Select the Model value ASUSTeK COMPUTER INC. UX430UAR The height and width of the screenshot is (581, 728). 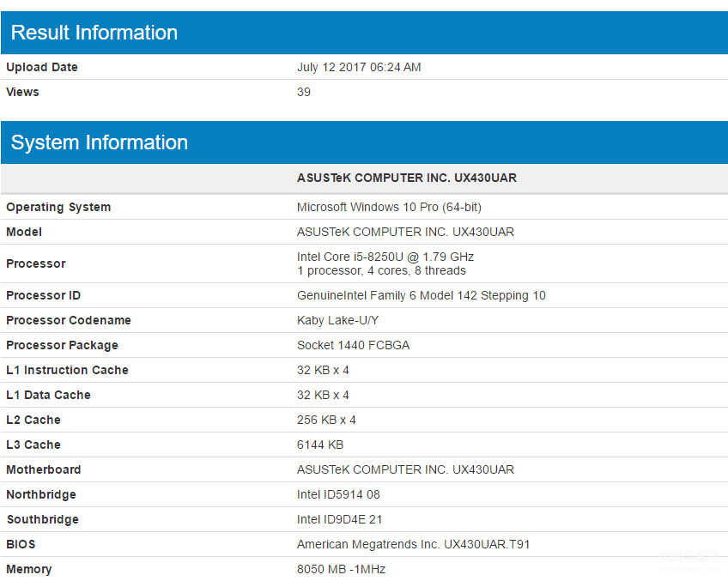tap(405, 232)
